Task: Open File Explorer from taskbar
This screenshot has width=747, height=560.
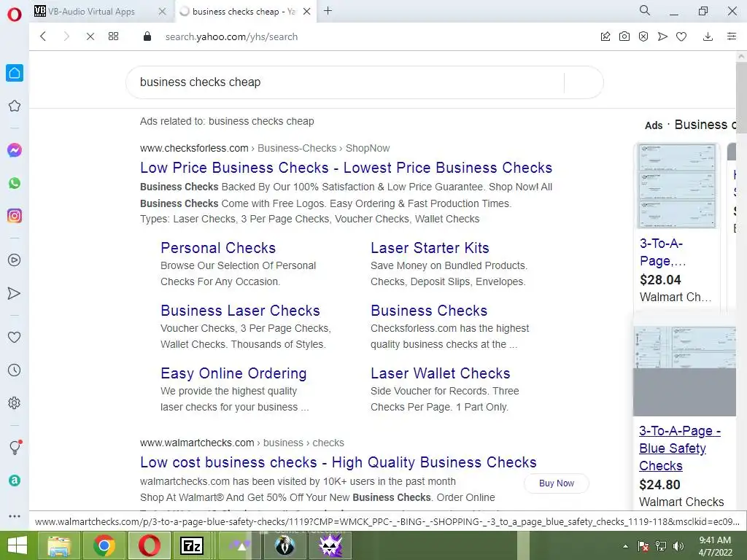Action: 58,545
